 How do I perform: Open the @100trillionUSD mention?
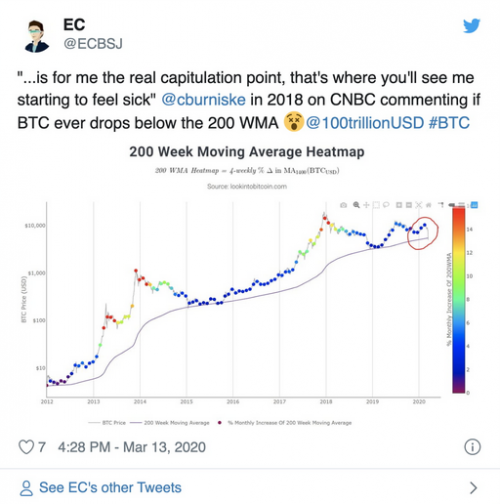tap(365, 123)
